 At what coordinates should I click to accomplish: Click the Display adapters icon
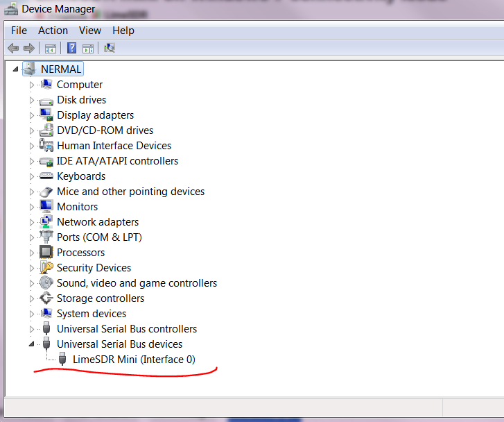pos(46,115)
